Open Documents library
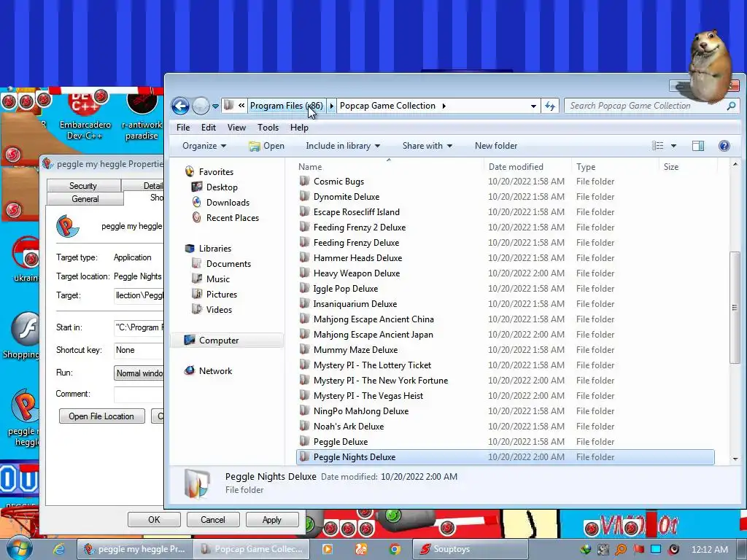The height and width of the screenshot is (560, 747). point(228,264)
